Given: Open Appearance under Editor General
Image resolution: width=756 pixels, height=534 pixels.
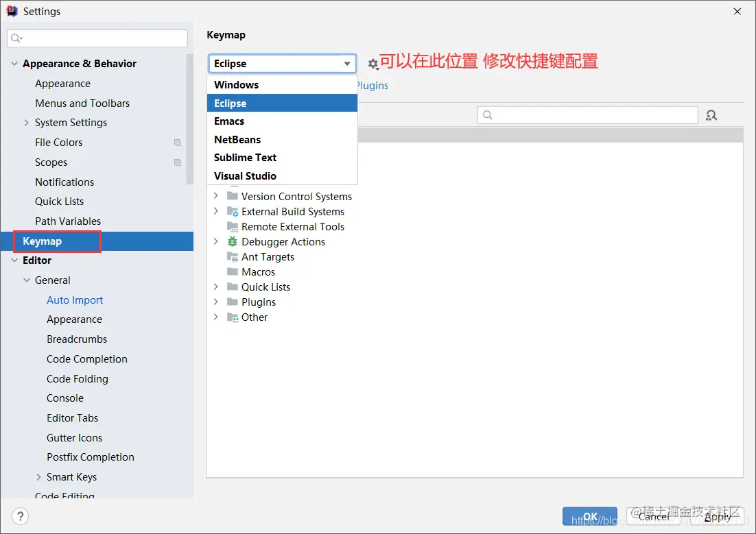Looking at the screenshot, I should click(74, 319).
